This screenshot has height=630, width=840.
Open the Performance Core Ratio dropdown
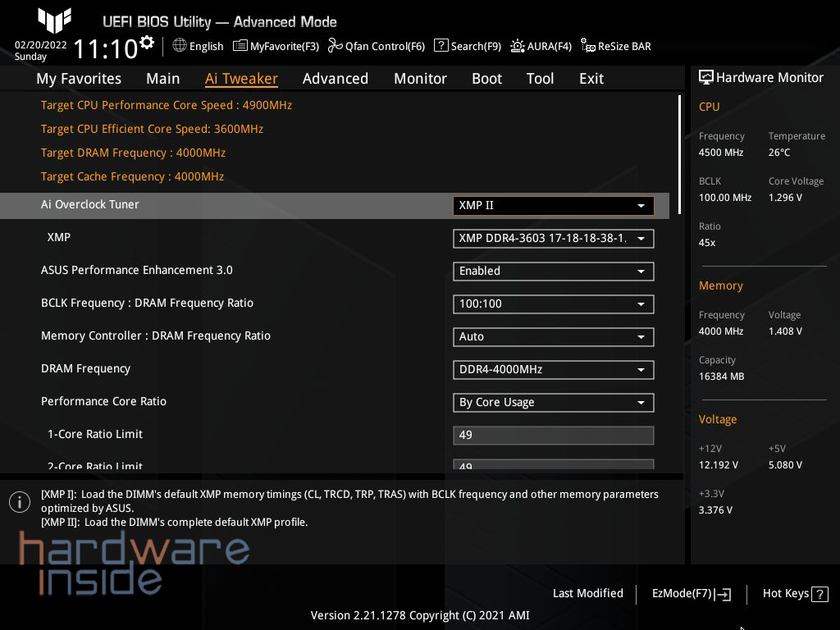point(554,402)
